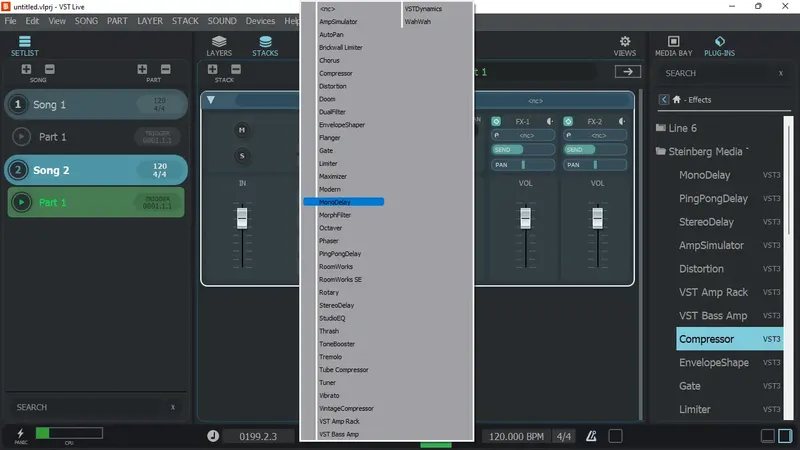Viewport: 800px width, 450px height.
Task: Select VST Amp Rack in the browser
Action: point(713,292)
